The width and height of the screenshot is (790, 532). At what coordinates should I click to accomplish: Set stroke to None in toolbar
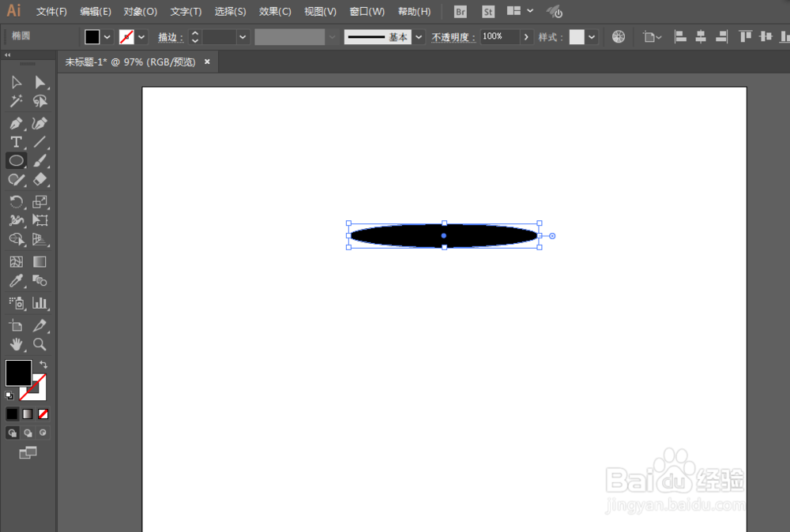pyautogui.click(x=43, y=414)
